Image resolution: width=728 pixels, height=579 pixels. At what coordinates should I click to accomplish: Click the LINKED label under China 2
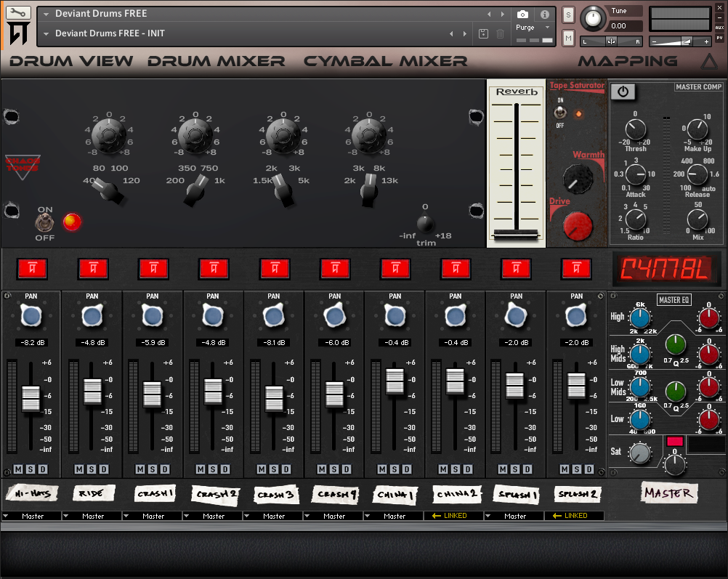point(450,516)
